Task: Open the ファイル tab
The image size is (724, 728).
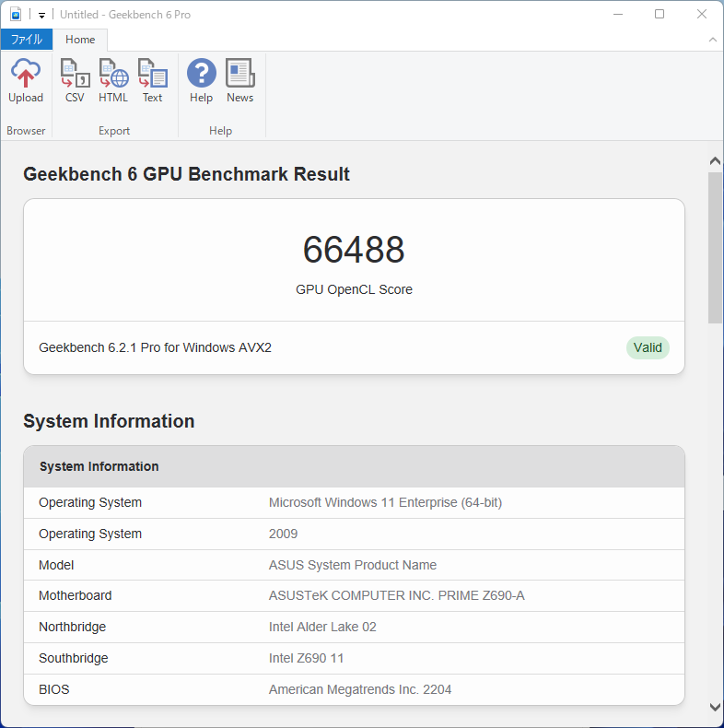Action: [27, 40]
